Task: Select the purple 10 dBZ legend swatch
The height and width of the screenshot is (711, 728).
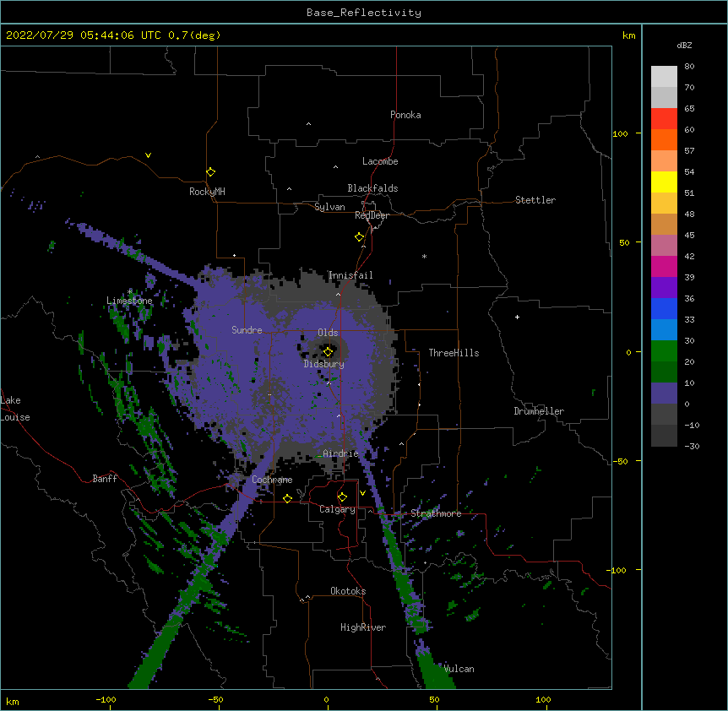Action: (664, 393)
